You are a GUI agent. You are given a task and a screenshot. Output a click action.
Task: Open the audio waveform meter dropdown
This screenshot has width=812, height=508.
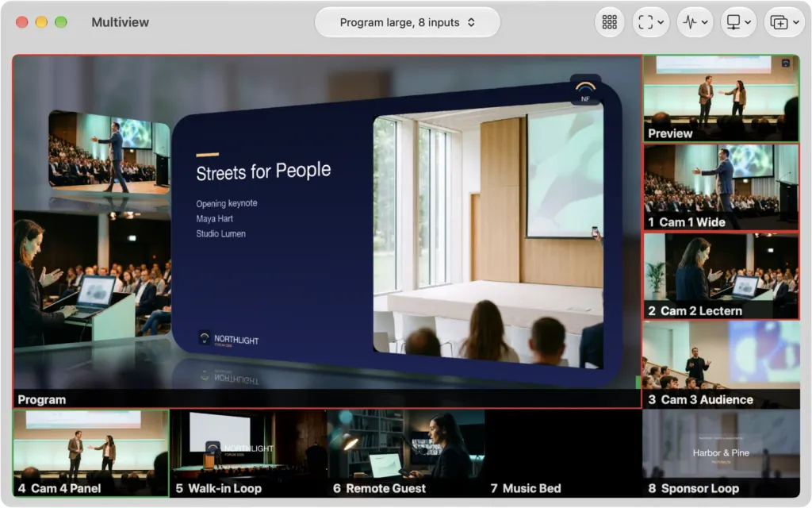click(x=695, y=22)
